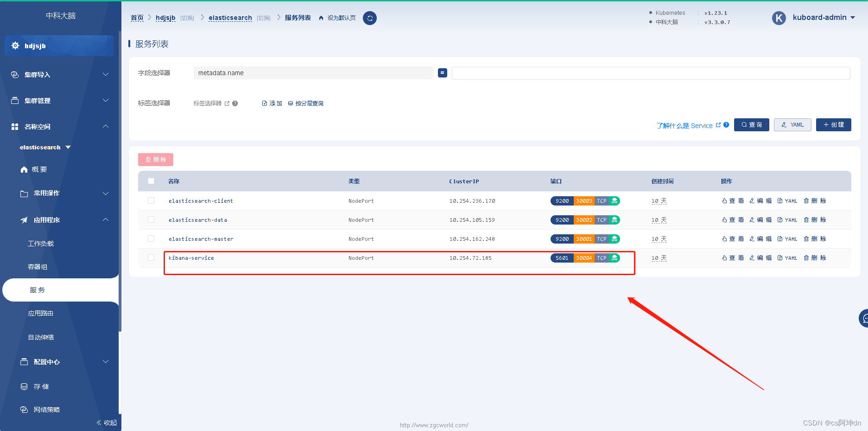Click the equals operator button beside metadata.name
This screenshot has height=431, width=868.
[443, 73]
